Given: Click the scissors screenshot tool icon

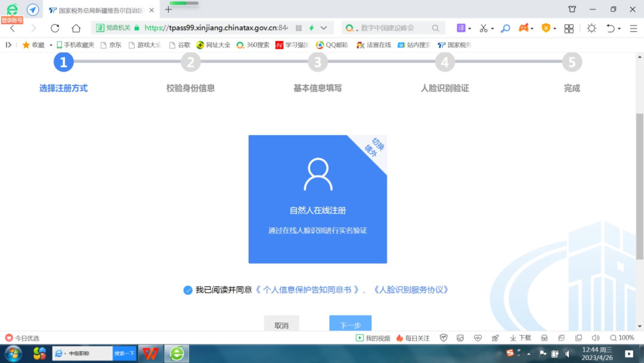Looking at the screenshot, I should pos(483,28).
